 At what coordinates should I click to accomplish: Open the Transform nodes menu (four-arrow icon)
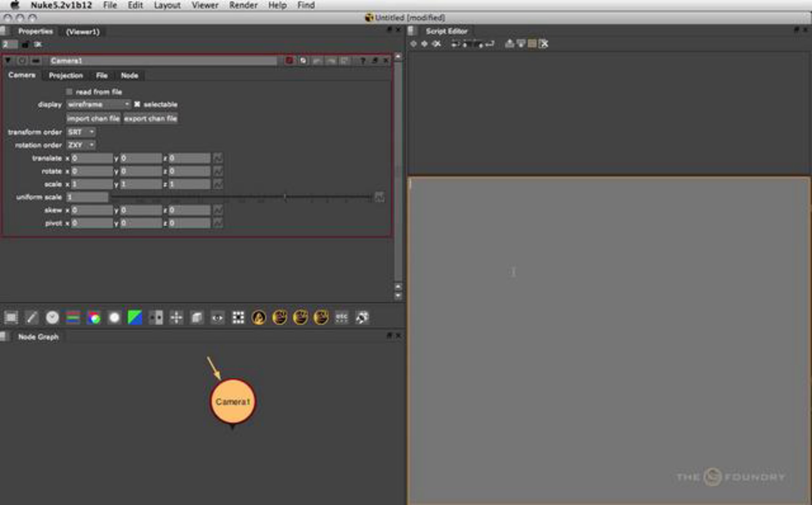[176, 318]
